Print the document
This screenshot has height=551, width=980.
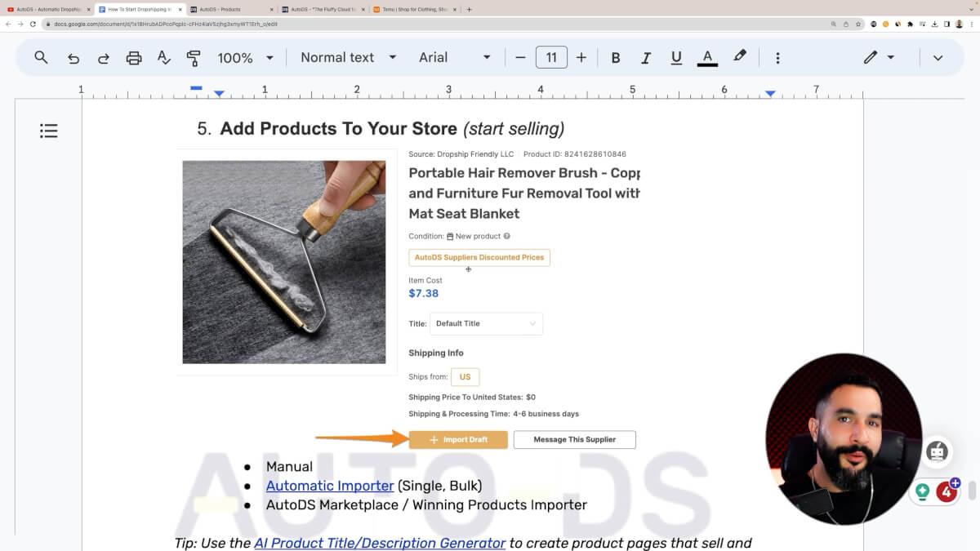[x=134, y=57]
